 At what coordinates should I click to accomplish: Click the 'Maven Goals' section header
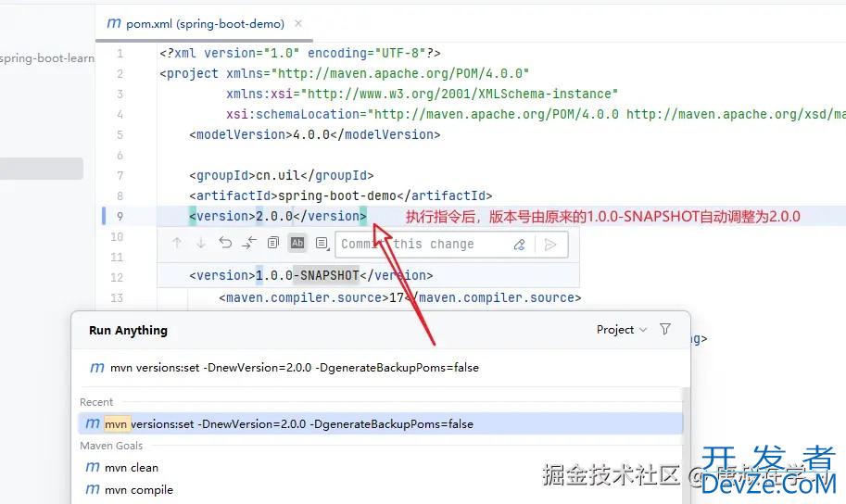111,446
